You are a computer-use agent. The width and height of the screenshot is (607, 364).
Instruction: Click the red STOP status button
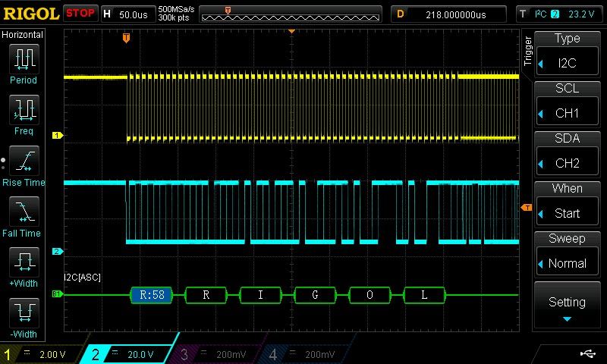(x=80, y=14)
